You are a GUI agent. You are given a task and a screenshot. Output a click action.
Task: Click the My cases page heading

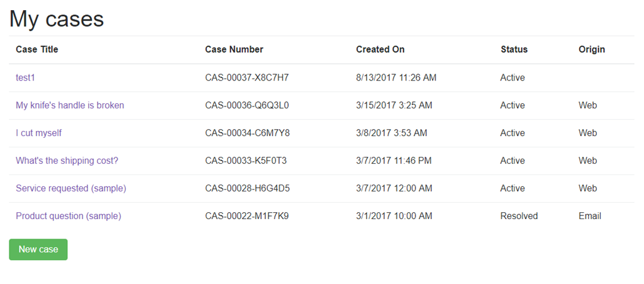57,19
